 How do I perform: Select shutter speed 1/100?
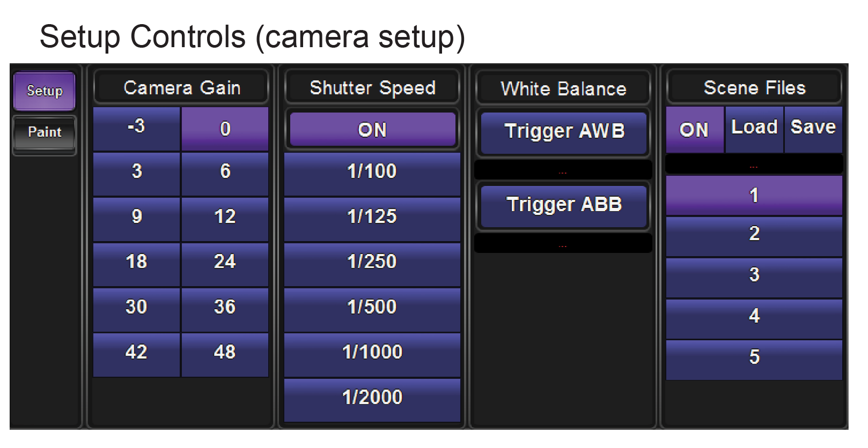pos(372,171)
